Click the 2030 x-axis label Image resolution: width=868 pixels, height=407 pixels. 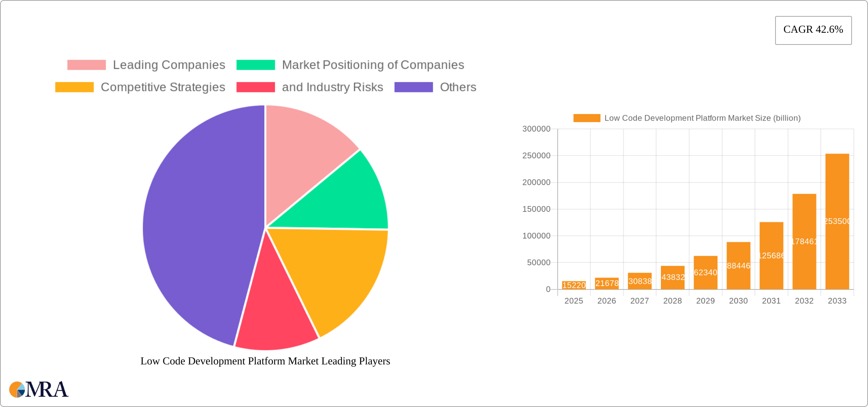[x=739, y=301]
